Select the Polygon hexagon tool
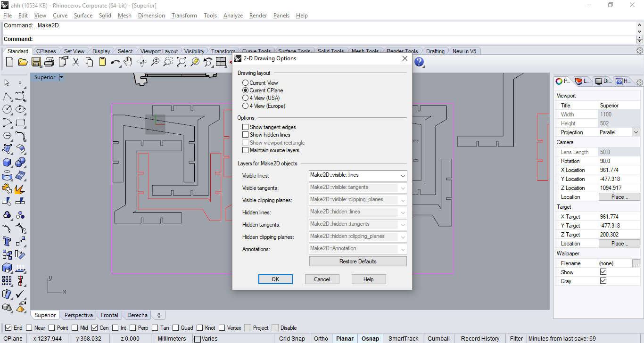 pyautogui.click(x=7, y=136)
